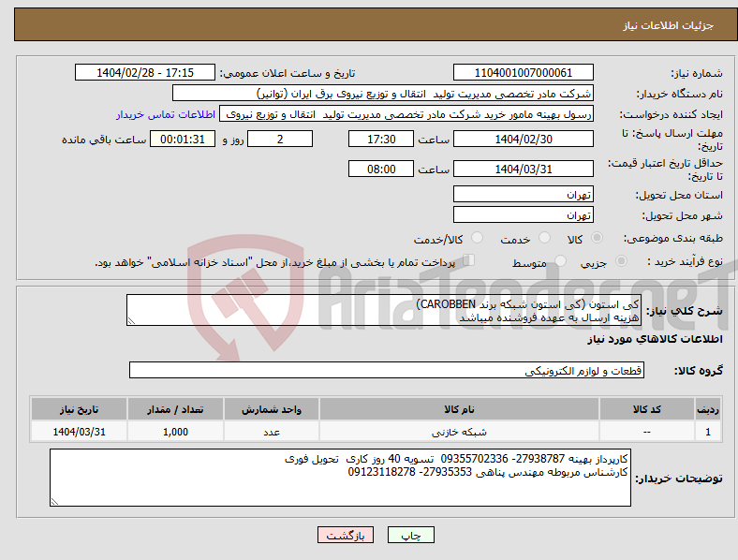Click the resize handle of description text area
The image size is (738, 560).
[x=131, y=321]
